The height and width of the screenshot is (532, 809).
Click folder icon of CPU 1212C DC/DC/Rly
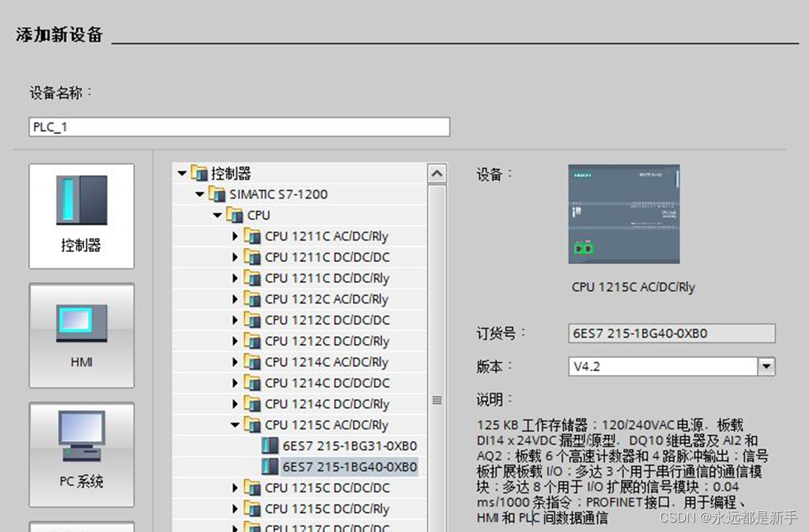[x=252, y=341]
